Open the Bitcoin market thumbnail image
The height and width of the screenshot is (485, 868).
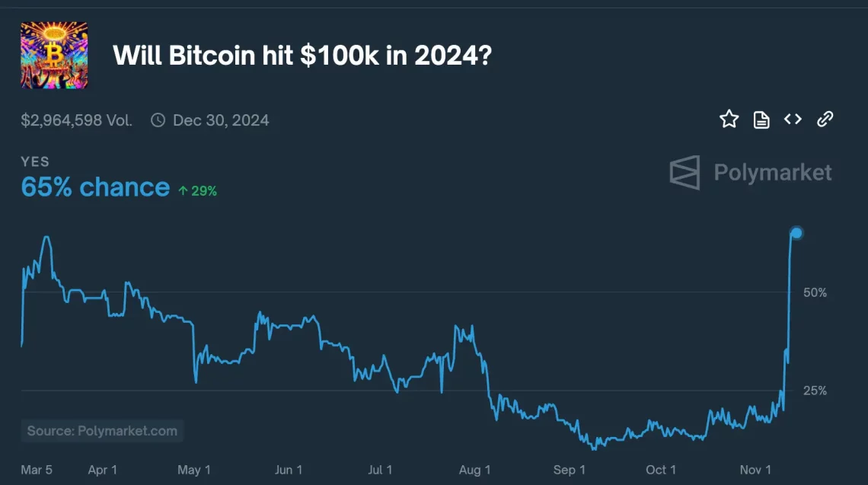(x=54, y=55)
